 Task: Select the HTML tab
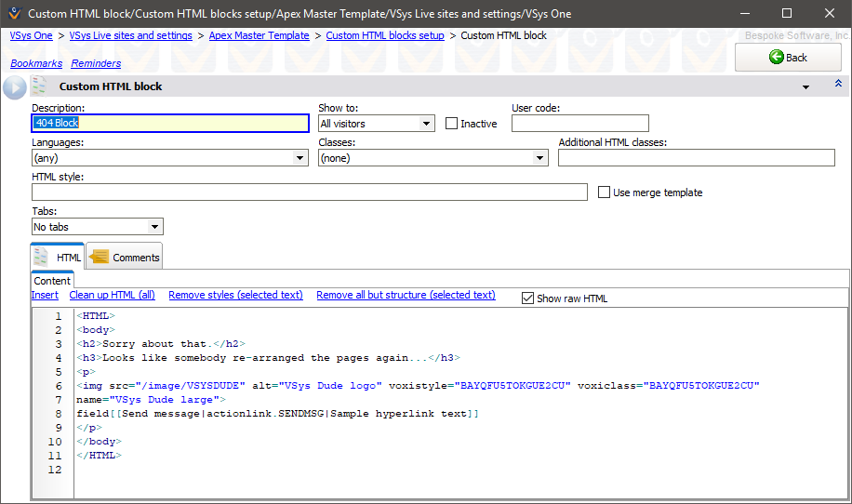click(59, 258)
